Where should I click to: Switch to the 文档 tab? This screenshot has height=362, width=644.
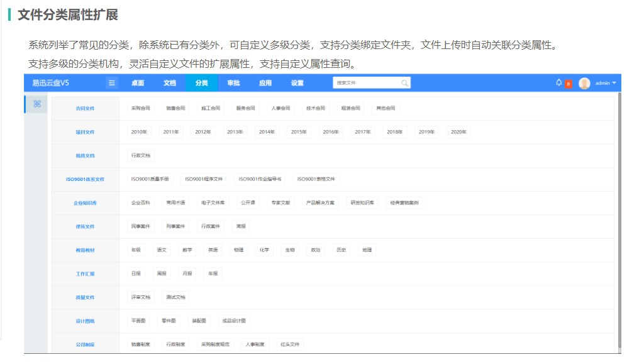pos(170,83)
